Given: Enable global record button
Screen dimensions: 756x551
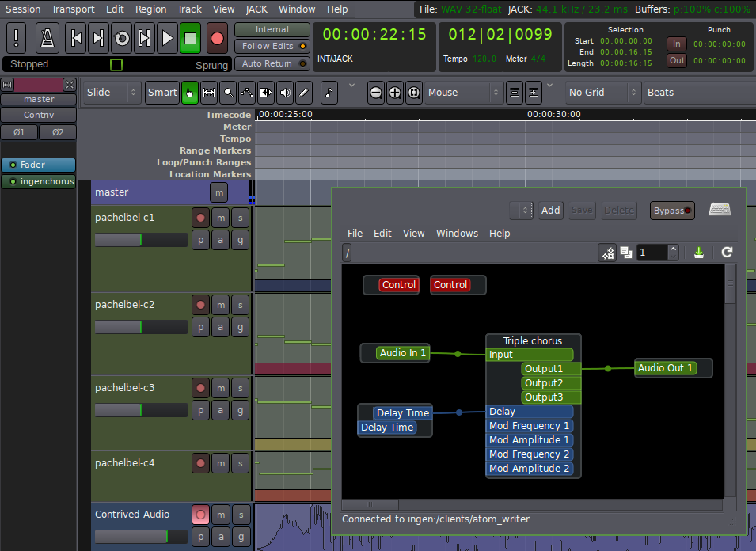Looking at the screenshot, I should click(x=217, y=37).
